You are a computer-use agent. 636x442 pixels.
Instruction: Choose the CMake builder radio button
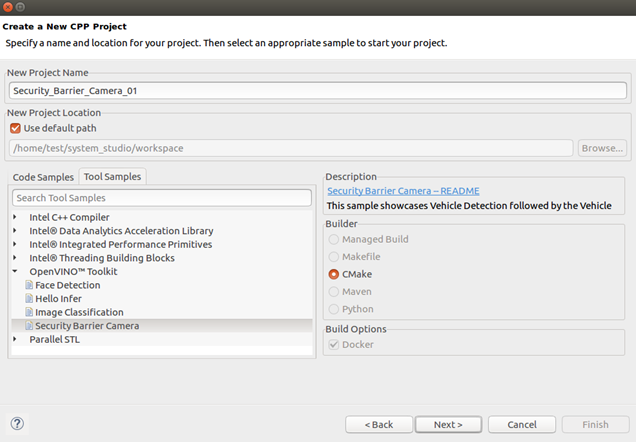point(333,274)
